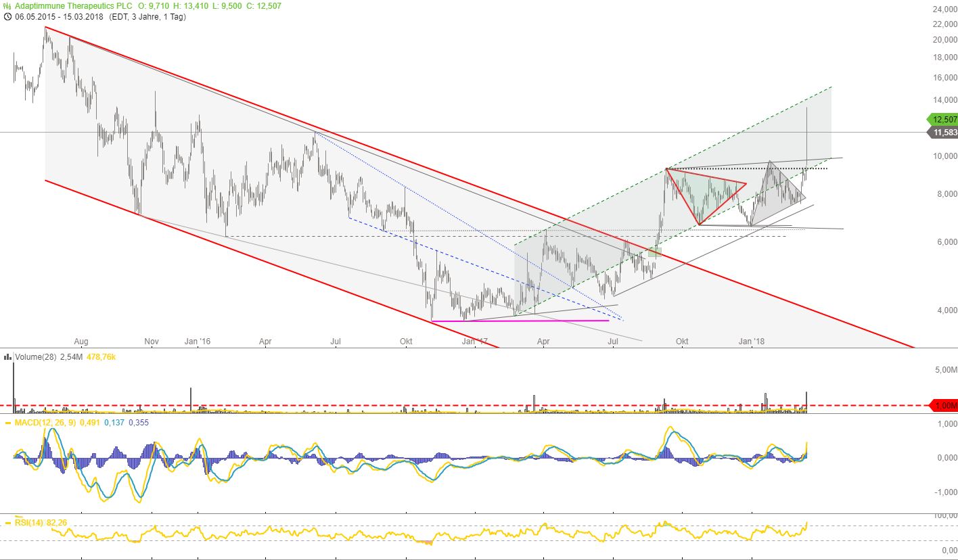Viewport: 958px width, 560px height.
Task: Click the MACD histogram value 0,355
Action: click(x=138, y=423)
